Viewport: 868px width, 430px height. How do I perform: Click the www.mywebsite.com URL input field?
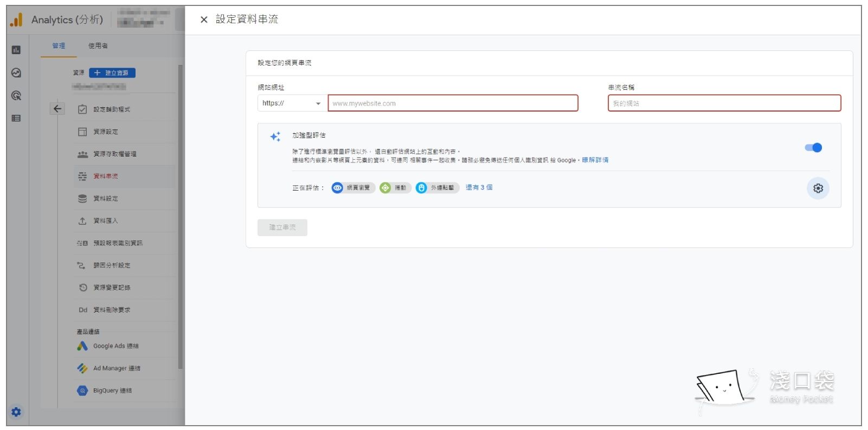pos(453,103)
